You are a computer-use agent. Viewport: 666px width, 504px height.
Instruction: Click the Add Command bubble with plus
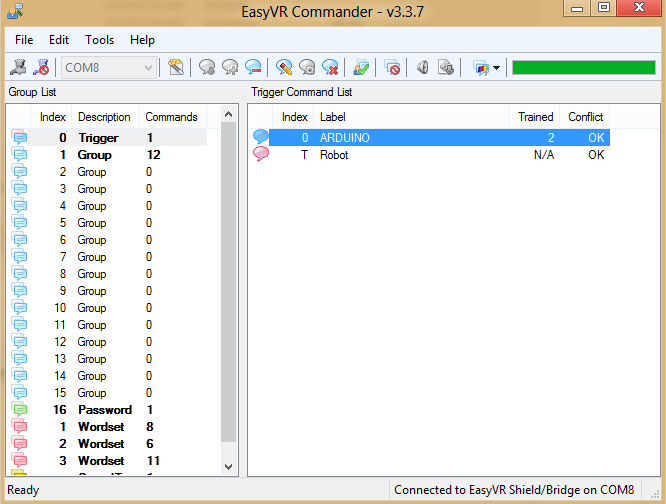pyautogui.click(x=230, y=68)
